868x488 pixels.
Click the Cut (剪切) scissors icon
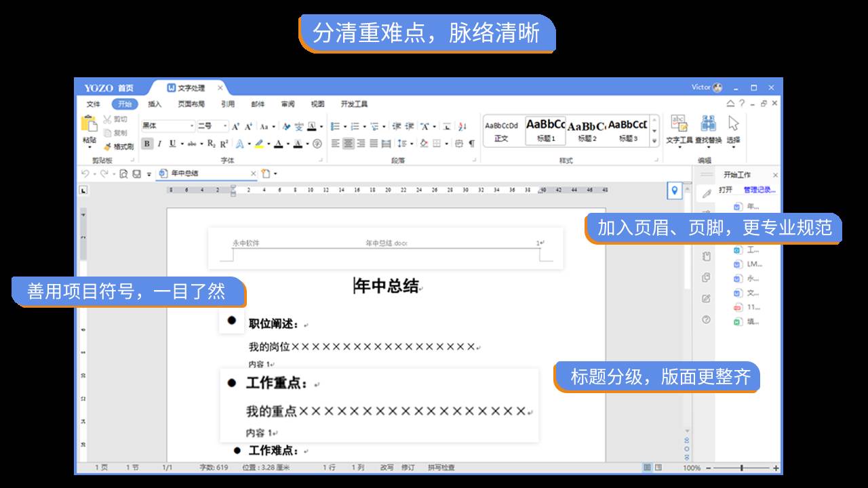coord(107,119)
